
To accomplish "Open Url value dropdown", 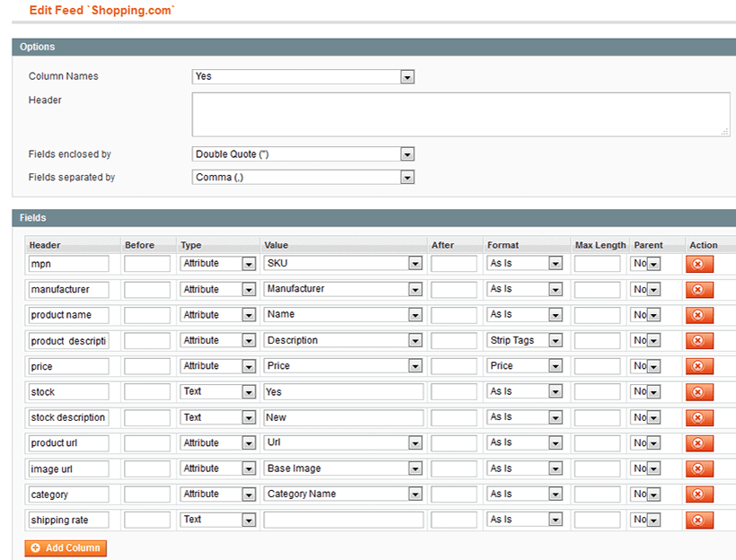I will tap(343, 442).
